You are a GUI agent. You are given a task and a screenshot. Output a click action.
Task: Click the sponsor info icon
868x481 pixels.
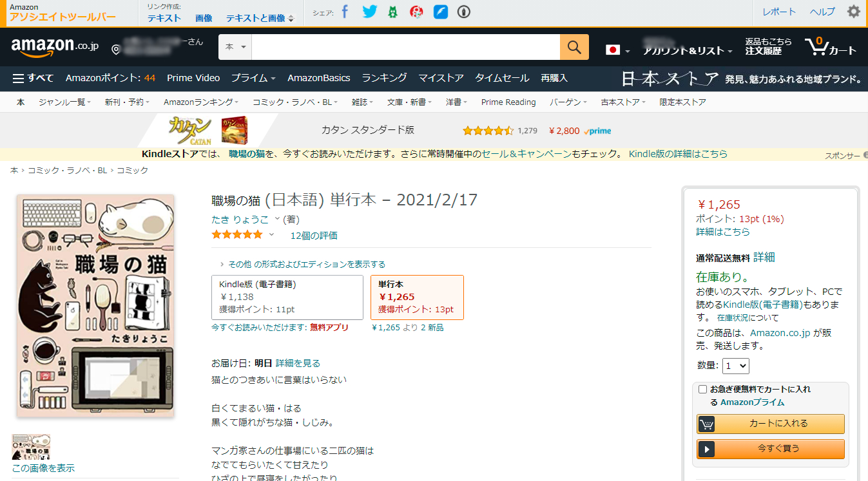click(x=865, y=155)
